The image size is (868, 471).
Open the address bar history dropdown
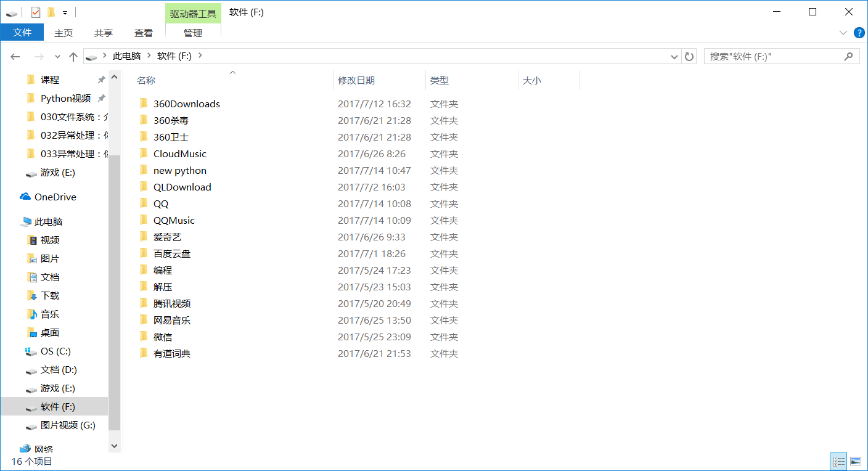coord(674,57)
